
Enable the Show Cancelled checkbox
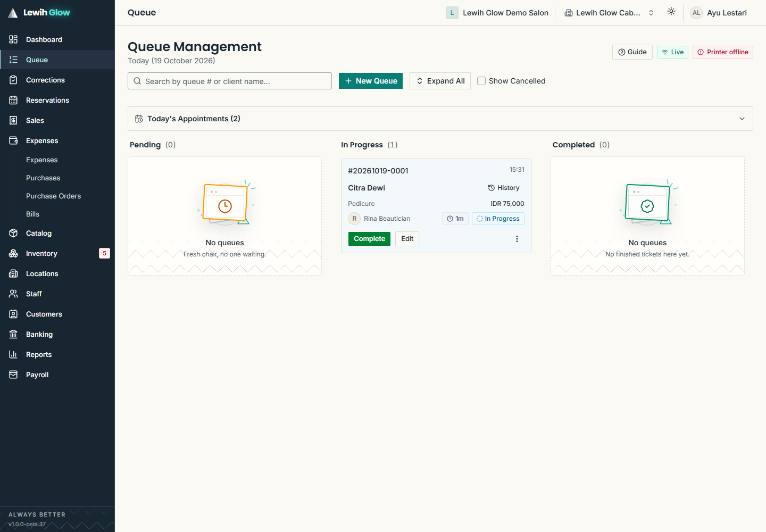(481, 81)
